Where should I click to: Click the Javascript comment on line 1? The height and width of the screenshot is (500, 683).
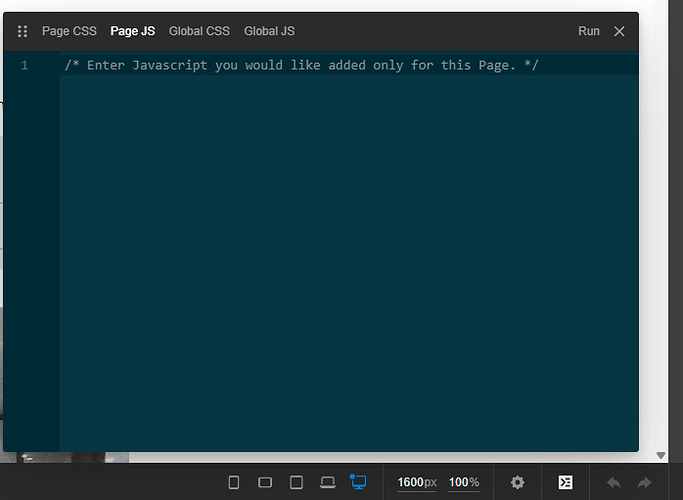[x=301, y=65]
